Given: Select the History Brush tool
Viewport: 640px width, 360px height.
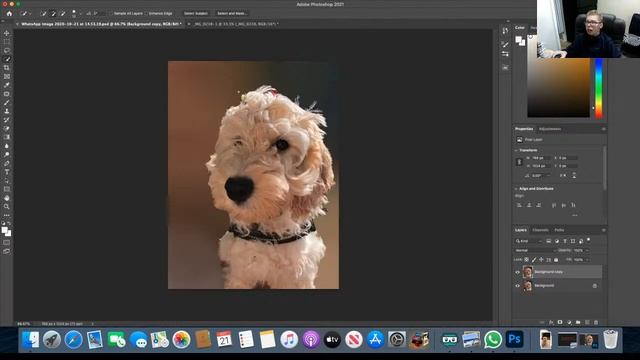Looking at the screenshot, I should [7, 120].
